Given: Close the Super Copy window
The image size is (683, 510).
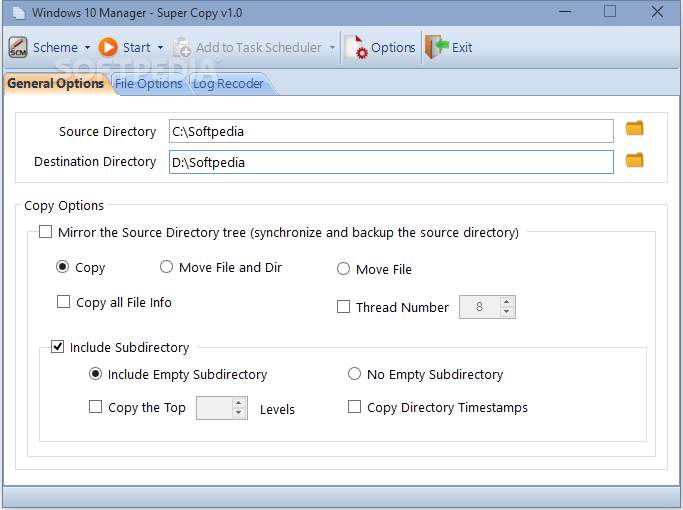Looking at the screenshot, I should pos(657,12).
